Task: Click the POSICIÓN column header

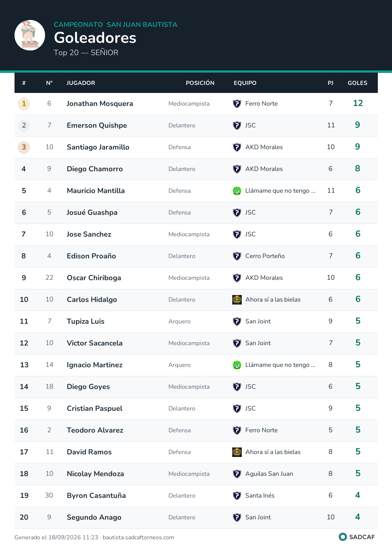Action: coord(200,83)
